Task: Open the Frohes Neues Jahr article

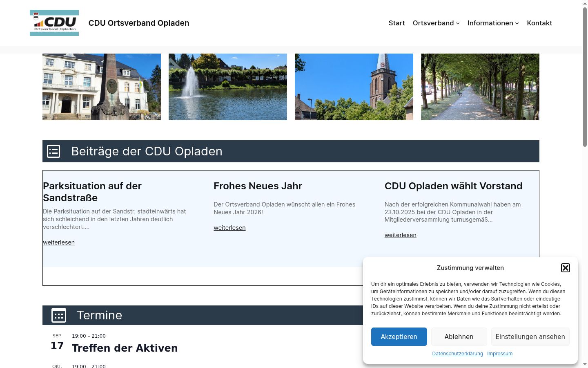Action: coord(258,186)
